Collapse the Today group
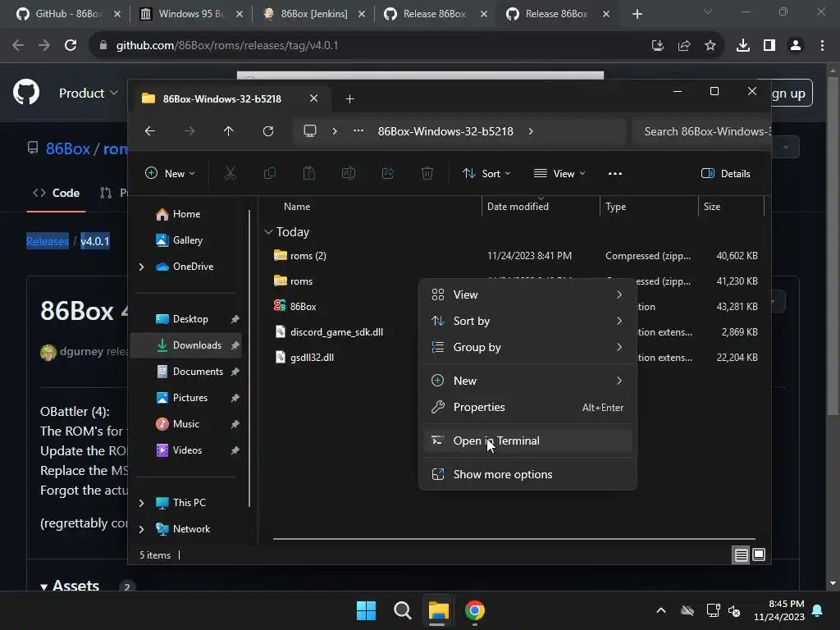This screenshot has height=630, width=840. pyautogui.click(x=268, y=231)
